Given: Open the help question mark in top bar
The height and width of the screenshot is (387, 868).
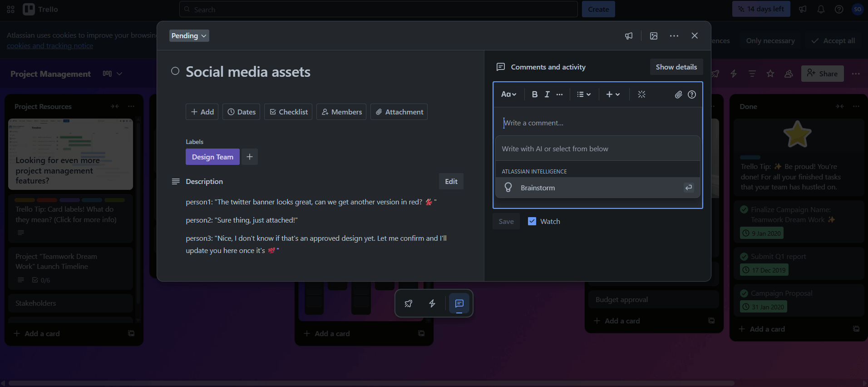Looking at the screenshot, I should click(x=839, y=9).
